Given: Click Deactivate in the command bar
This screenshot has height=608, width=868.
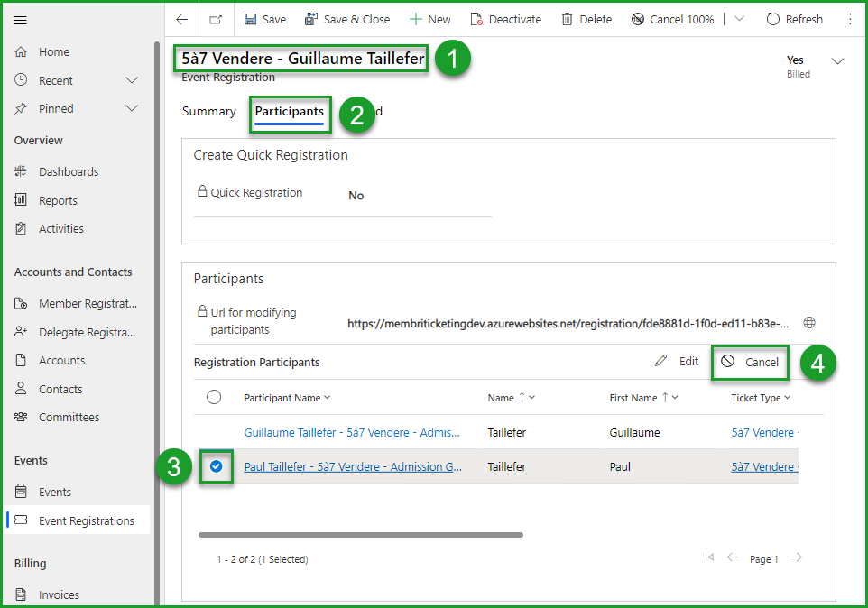Looking at the screenshot, I should tap(505, 19).
